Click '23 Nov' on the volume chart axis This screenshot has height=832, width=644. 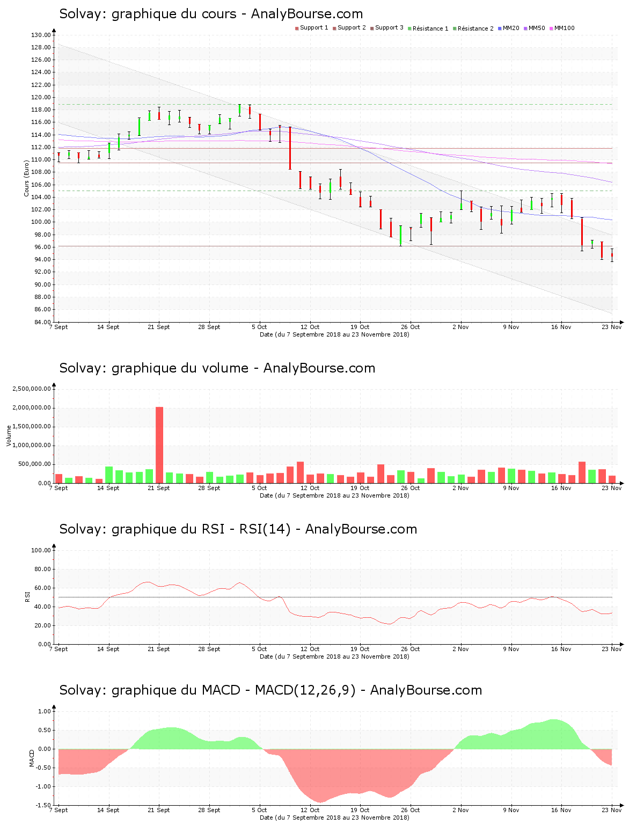pyautogui.click(x=612, y=488)
